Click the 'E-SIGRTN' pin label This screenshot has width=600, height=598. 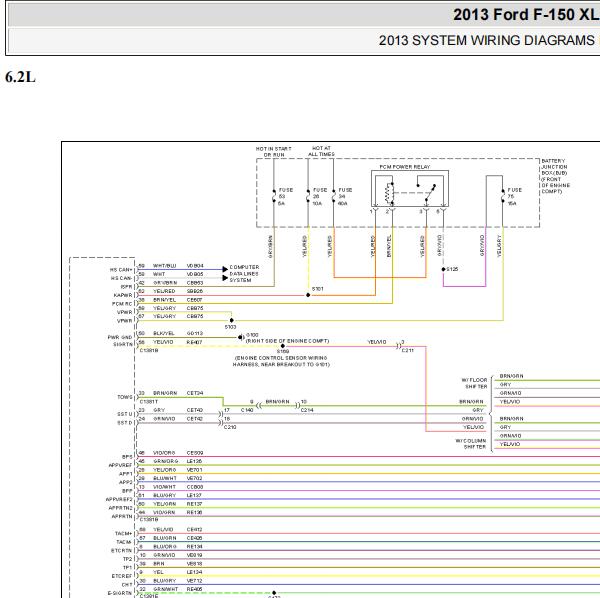coord(120,593)
